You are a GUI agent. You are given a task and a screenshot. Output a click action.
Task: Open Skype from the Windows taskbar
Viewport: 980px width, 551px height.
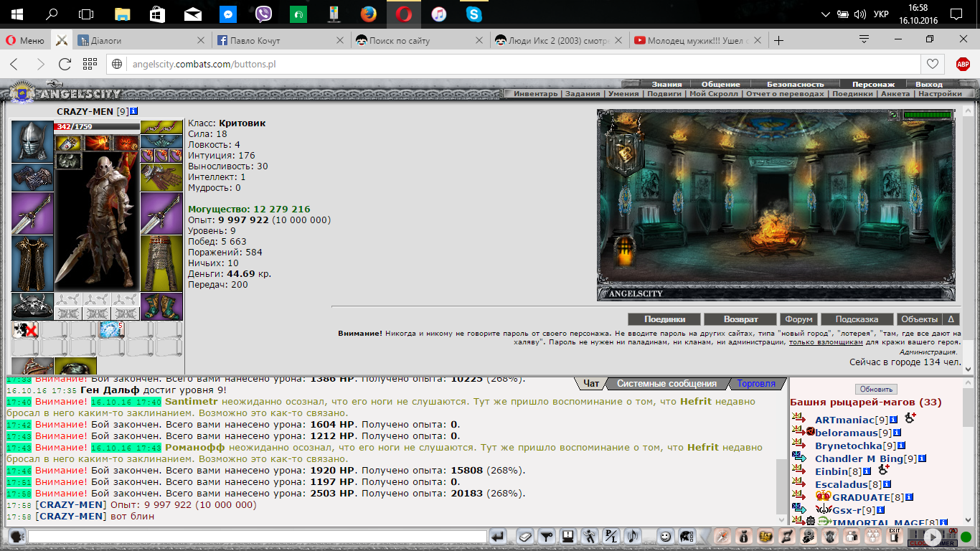[x=473, y=14]
